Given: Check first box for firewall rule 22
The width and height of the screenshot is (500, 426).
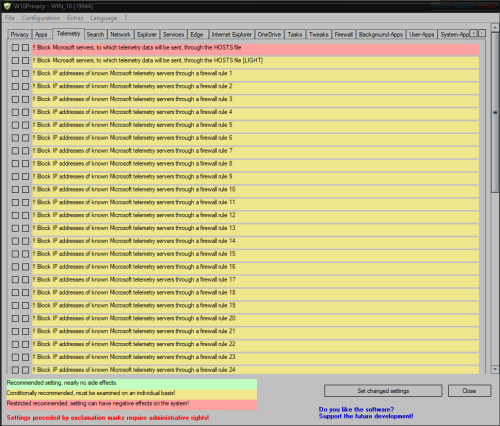Looking at the screenshot, I should 15,344.
